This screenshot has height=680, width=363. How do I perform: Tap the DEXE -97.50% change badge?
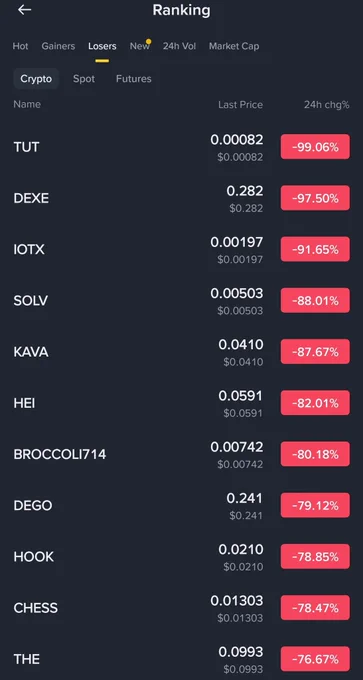point(315,198)
